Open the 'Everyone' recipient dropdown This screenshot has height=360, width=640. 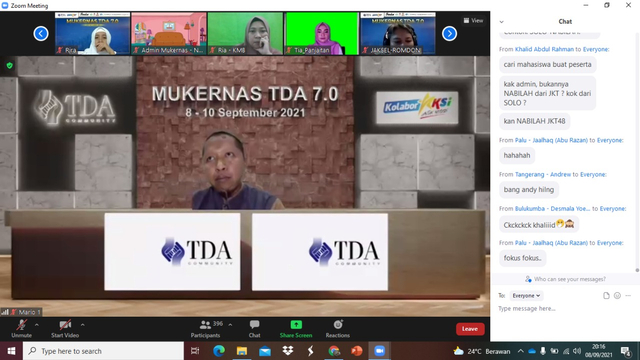526,296
